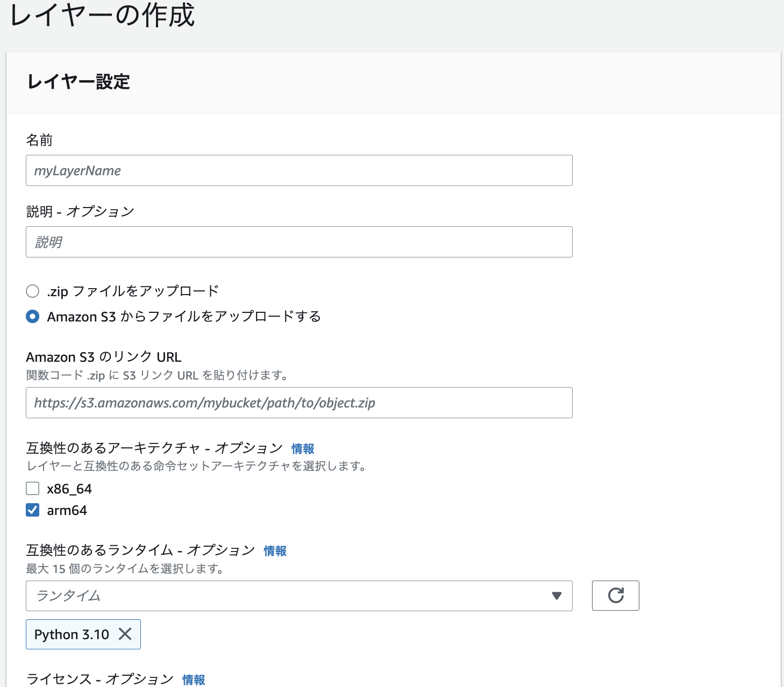
Task: Click the x86_64 label text
Action: point(69,488)
